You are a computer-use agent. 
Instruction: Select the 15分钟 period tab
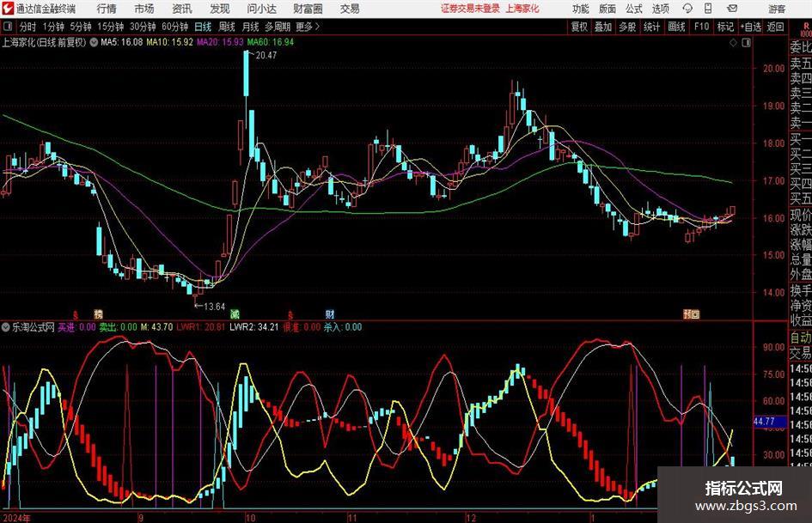point(110,27)
